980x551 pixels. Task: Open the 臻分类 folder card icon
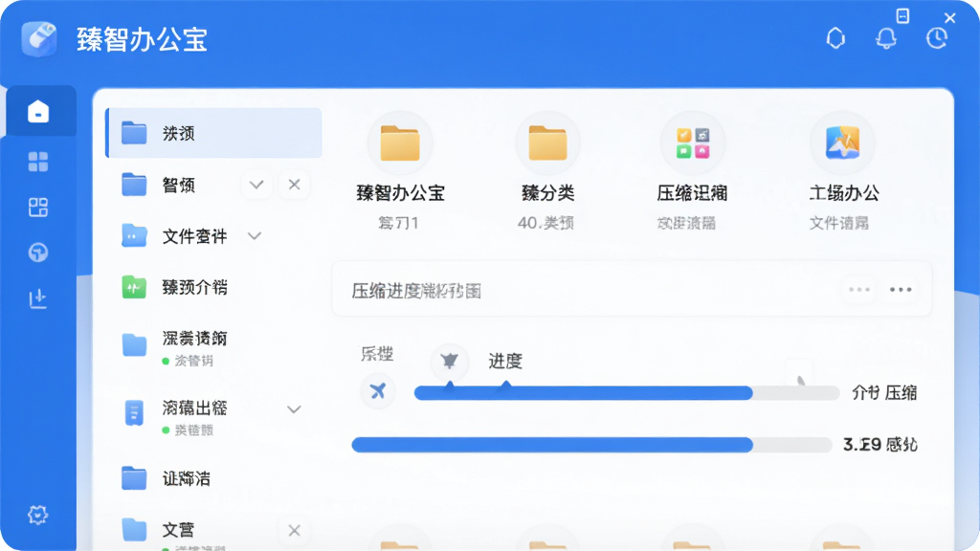(x=547, y=143)
